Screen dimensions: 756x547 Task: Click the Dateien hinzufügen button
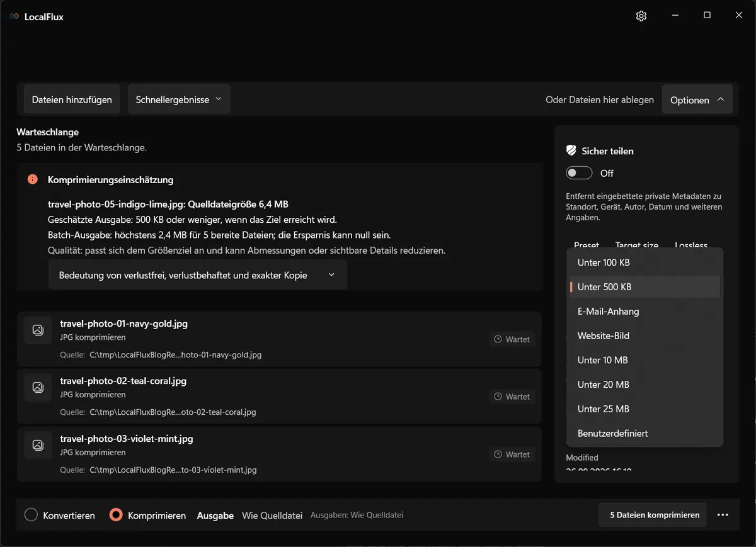point(72,99)
